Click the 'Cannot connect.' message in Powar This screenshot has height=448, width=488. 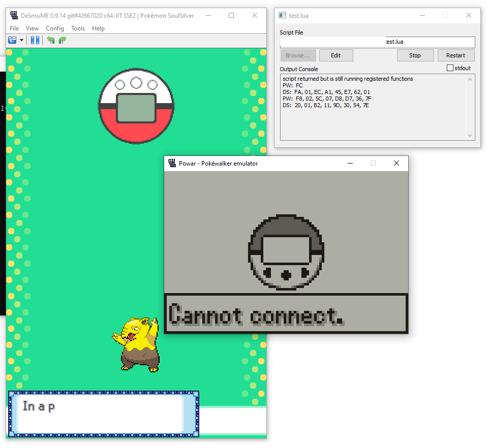point(256,315)
